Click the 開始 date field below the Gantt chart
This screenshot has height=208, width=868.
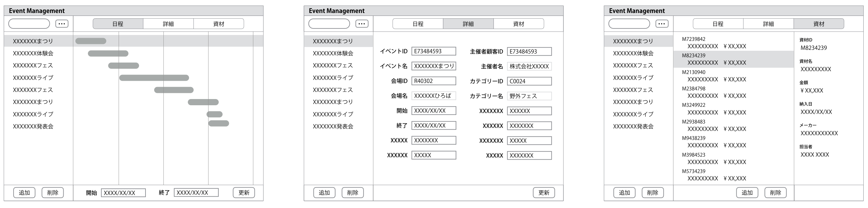(123, 193)
